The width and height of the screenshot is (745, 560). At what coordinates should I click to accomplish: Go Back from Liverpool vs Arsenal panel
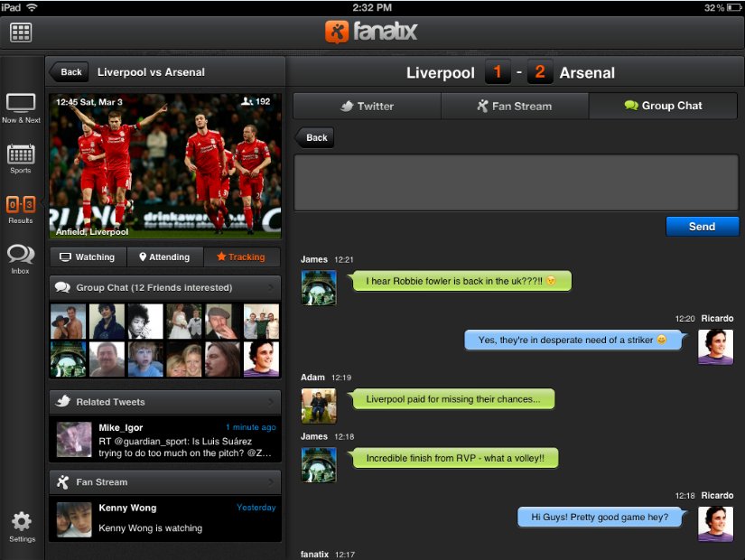tap(70, 72)
